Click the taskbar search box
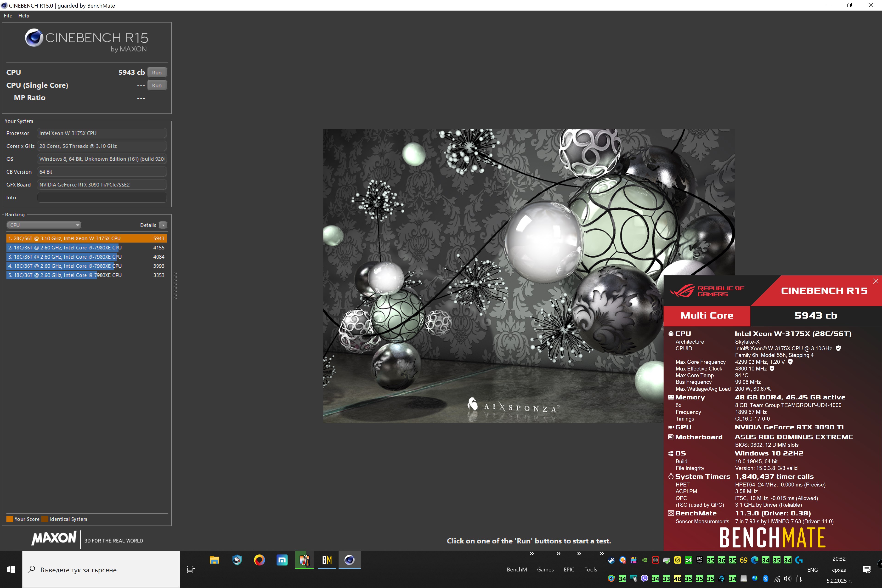882x588 pixels. click(101, 569)
